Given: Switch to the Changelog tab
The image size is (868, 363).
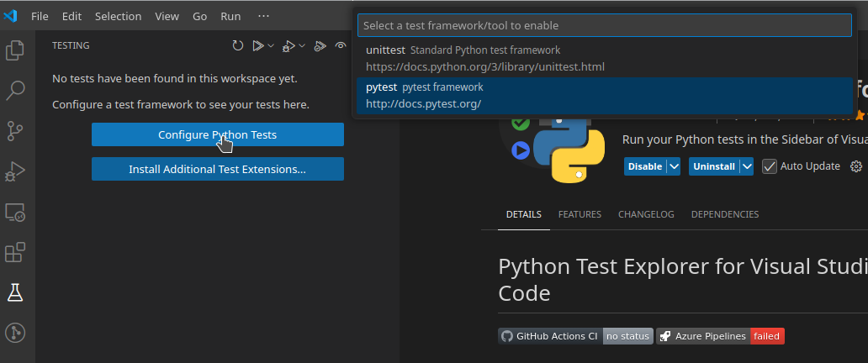Looking at the screenshot, I should tap(646, 214).
